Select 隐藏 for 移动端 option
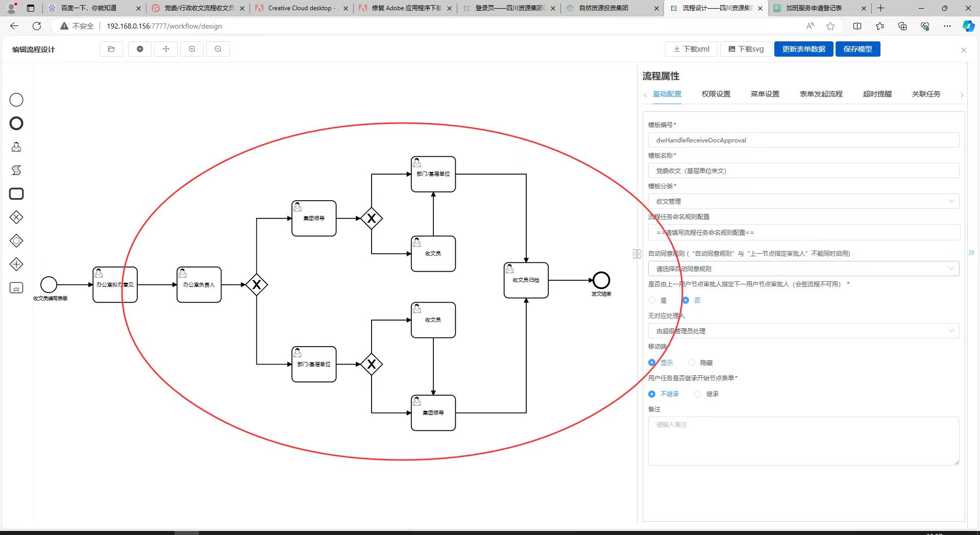The width and height of the screenshot is (980, 535). (692, 362)
